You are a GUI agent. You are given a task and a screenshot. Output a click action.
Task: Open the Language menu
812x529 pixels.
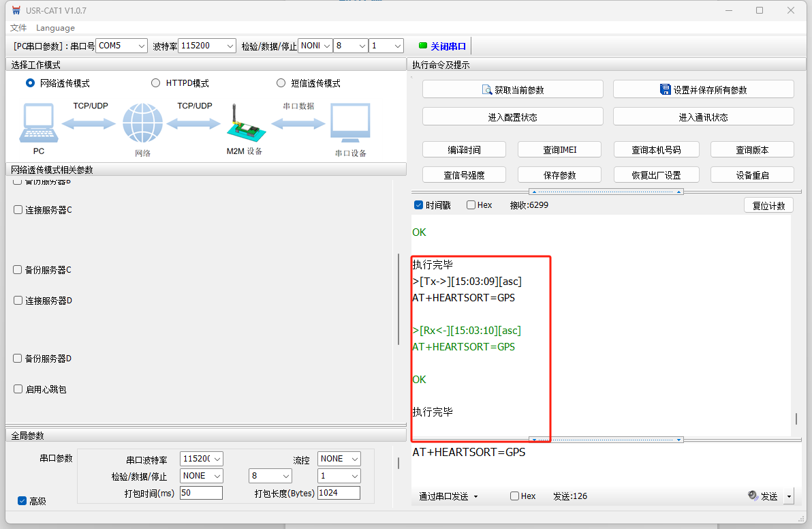pyautogui.click(x=55, y=28)
